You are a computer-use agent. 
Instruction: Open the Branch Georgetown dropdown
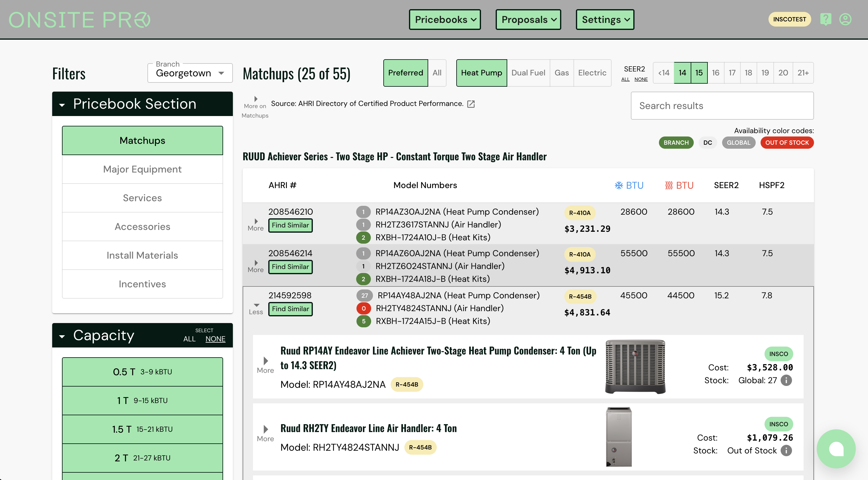pos(190,73)
